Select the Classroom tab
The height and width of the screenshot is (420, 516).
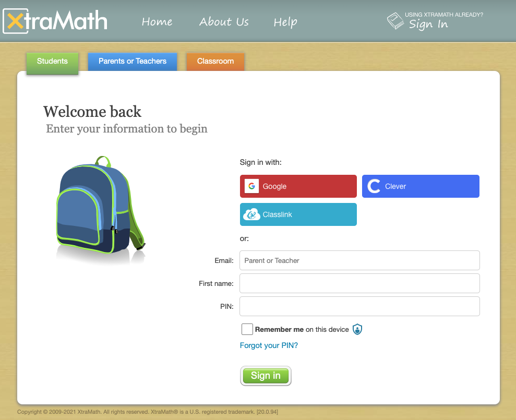coord(215,62)
